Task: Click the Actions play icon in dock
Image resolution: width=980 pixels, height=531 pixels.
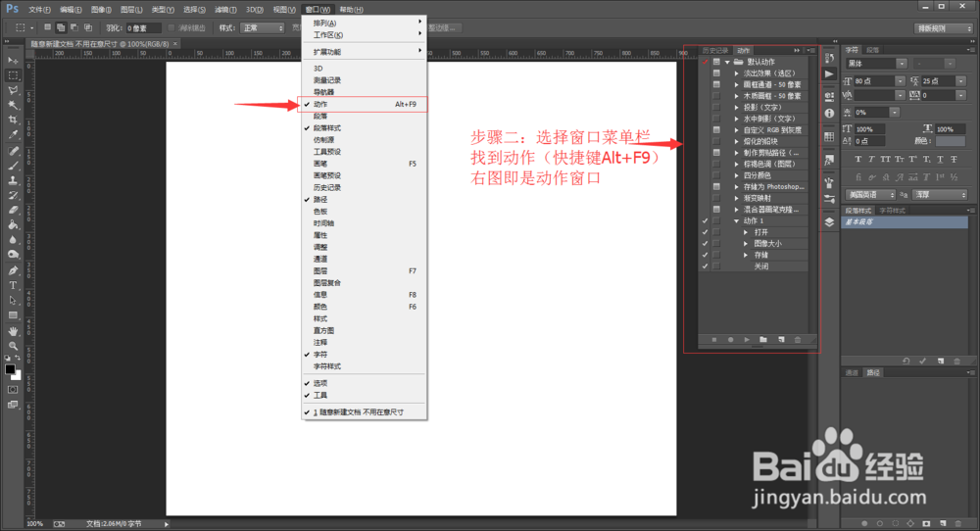Action: [829, 74]
